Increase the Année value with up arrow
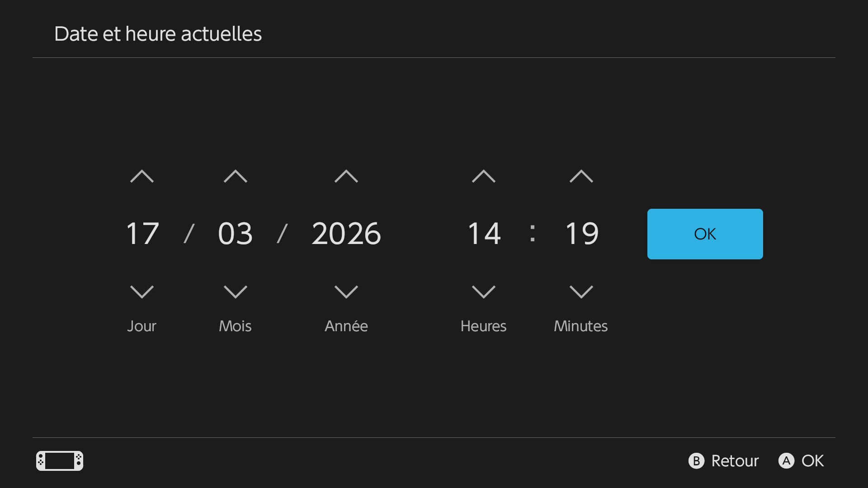The image size is (868, 488). tap(346, 177)
